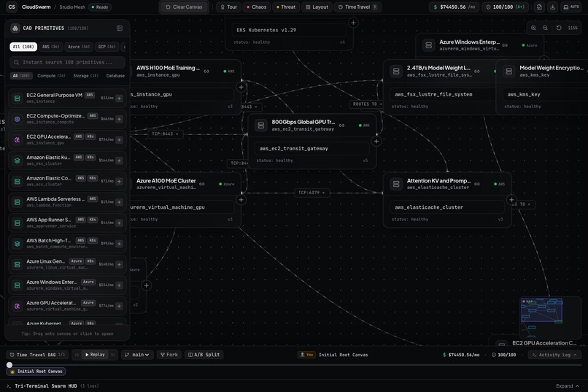Step to previous DAG state
Viewport: 588px width, 392px height.
(77, 355)
